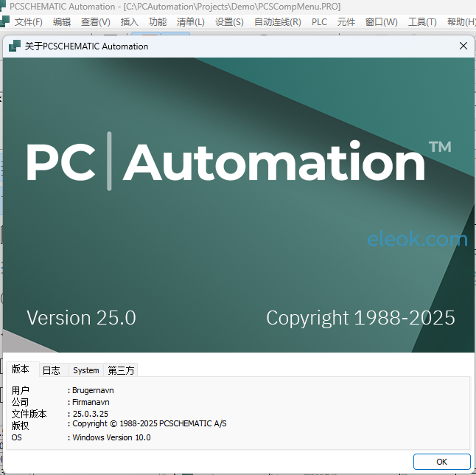
Task: Open the 窗口(W) menu
Action: (381, 22)
